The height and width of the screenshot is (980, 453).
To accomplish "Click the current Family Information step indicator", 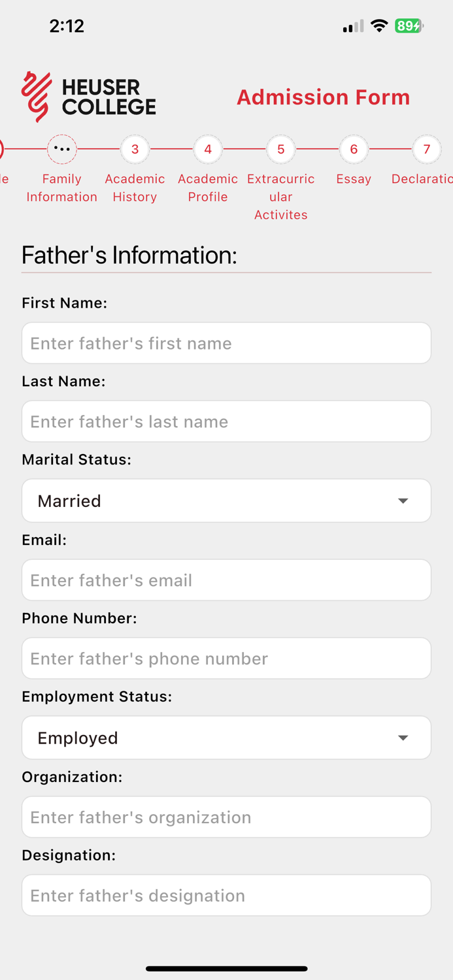I will click(61, 148).
